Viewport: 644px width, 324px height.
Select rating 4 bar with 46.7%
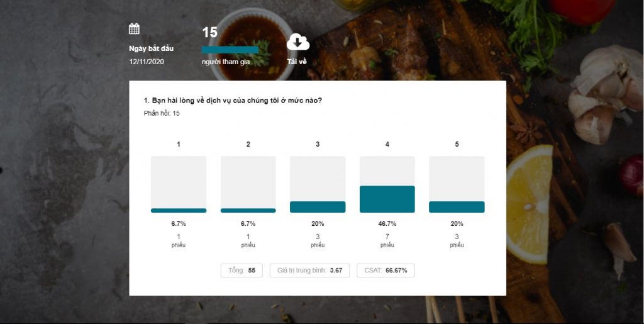[387, 184]
